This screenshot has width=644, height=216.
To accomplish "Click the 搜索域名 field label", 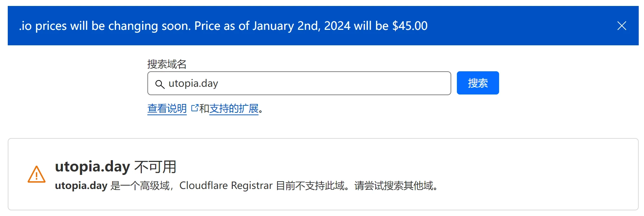I will coord(167,64).
